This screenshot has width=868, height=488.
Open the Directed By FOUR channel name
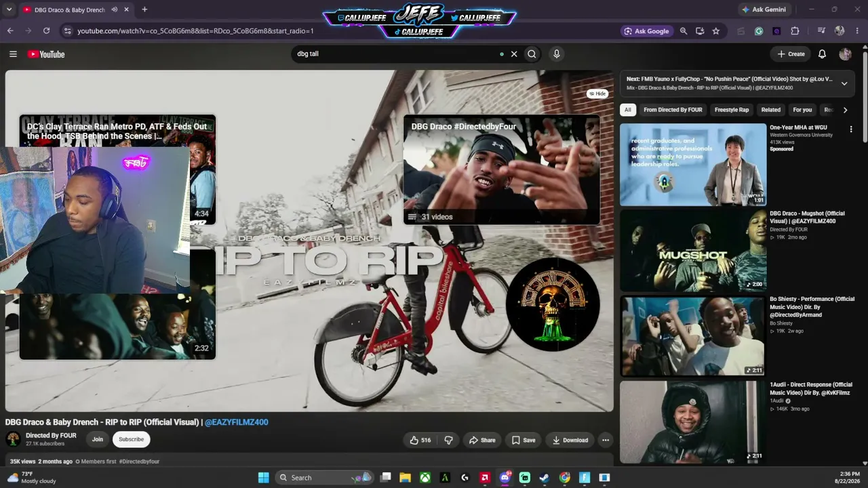pos(51,435)
